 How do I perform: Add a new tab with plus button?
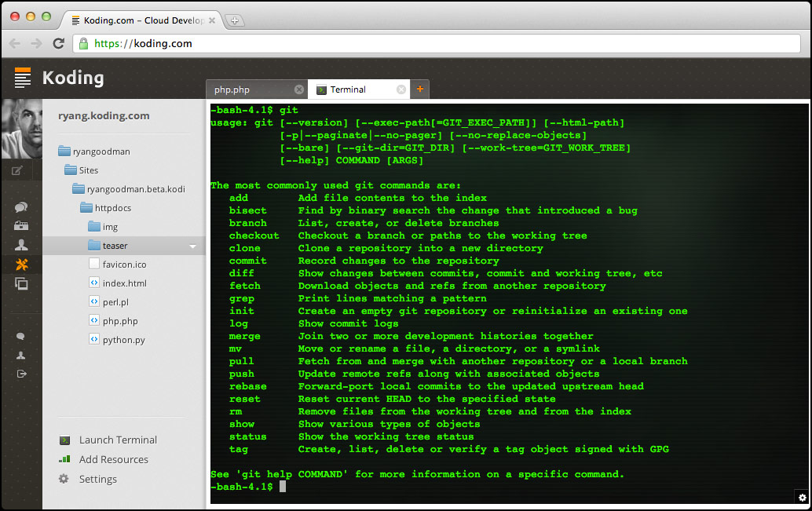(x=420, y=89)
